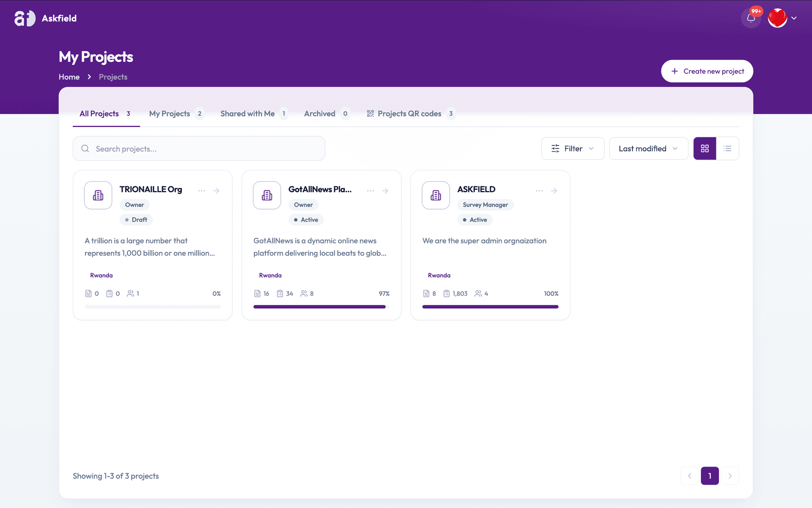Focus the Search projects input field
812x508 pixels.
coord(199,149)
